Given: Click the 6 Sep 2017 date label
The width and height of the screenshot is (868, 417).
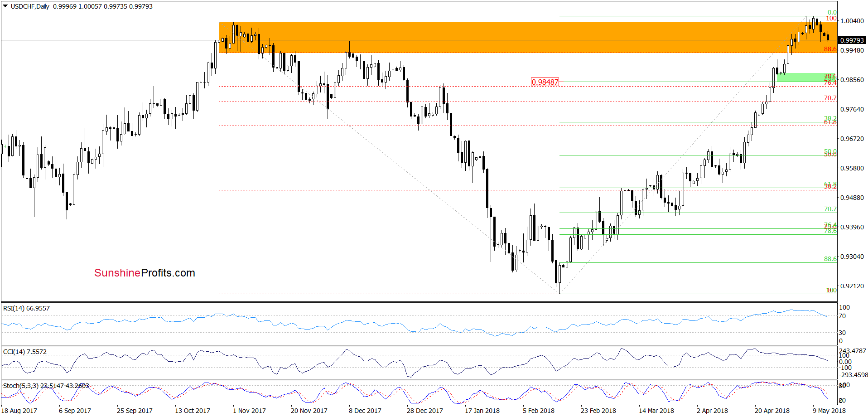Looking at the screenshot, I should pyautogui.click(x=75, y=411).
